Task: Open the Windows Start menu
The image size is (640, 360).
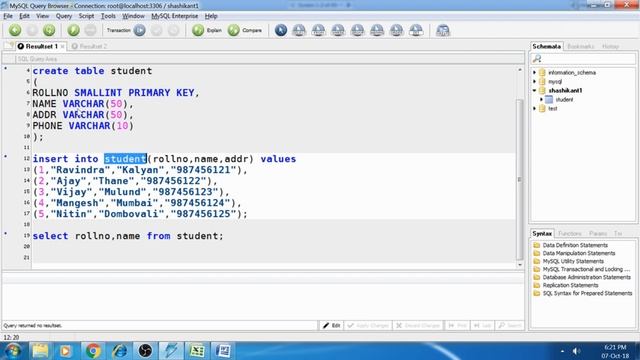Action: (12, 351)
